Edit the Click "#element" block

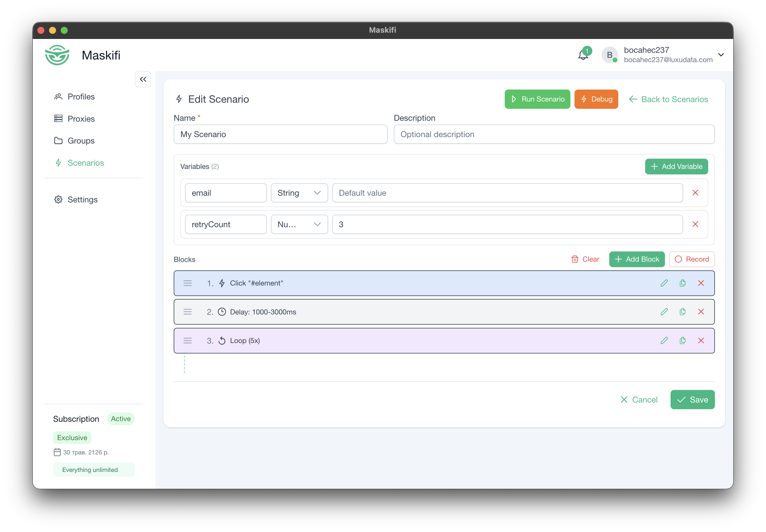664,283
